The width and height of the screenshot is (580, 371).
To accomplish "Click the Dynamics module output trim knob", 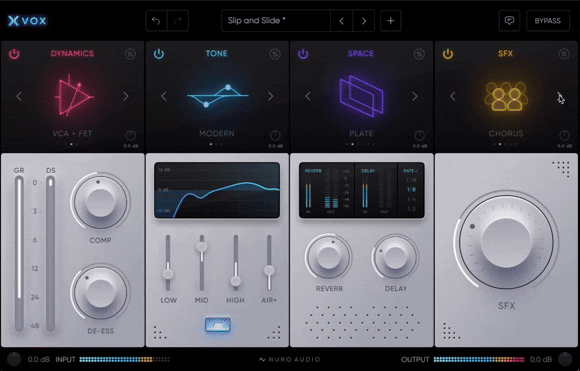I will [131, 135].
